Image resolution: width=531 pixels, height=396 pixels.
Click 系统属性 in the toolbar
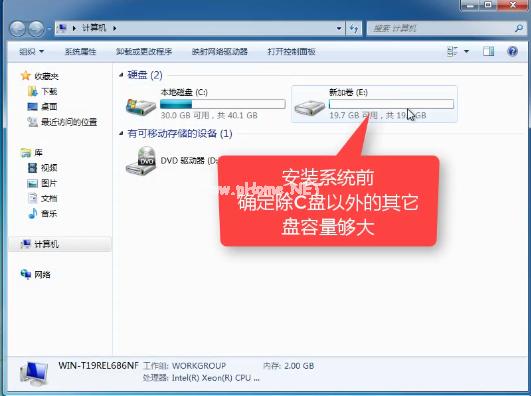tap(80, 51)
